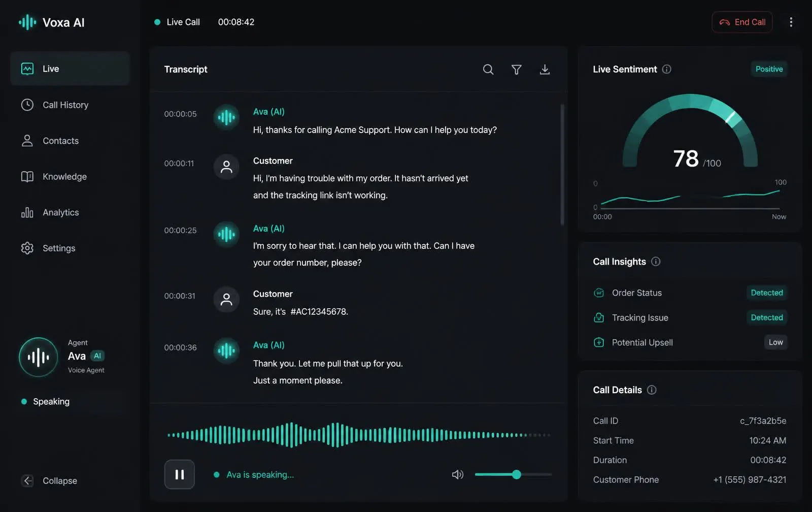Viewport: 812px width, 512px height.
Task: End the live call
Action: tap(742, 22)
